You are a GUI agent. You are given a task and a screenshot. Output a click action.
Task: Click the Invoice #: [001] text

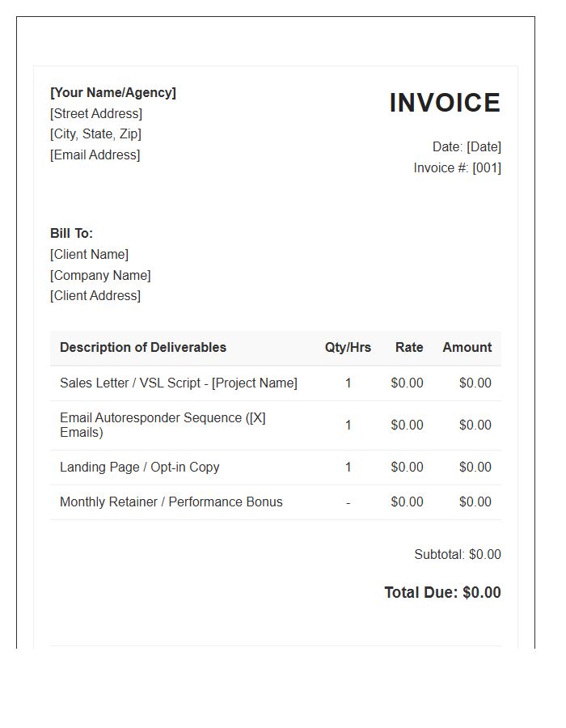(x=458, y=168)
